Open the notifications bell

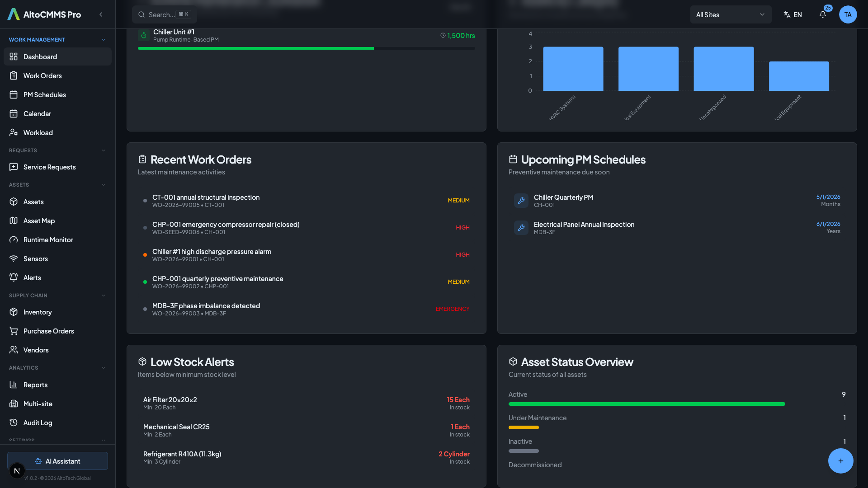pos(823,14)
